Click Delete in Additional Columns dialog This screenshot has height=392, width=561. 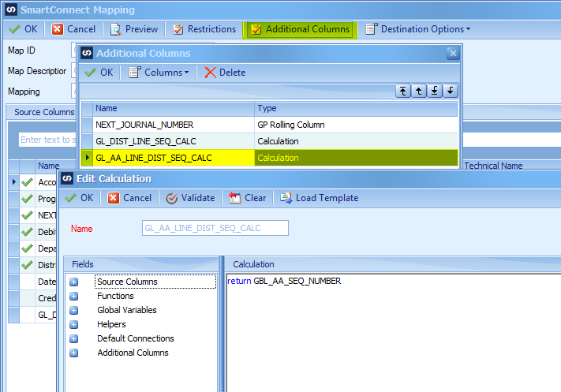click(x=225, y=73)
